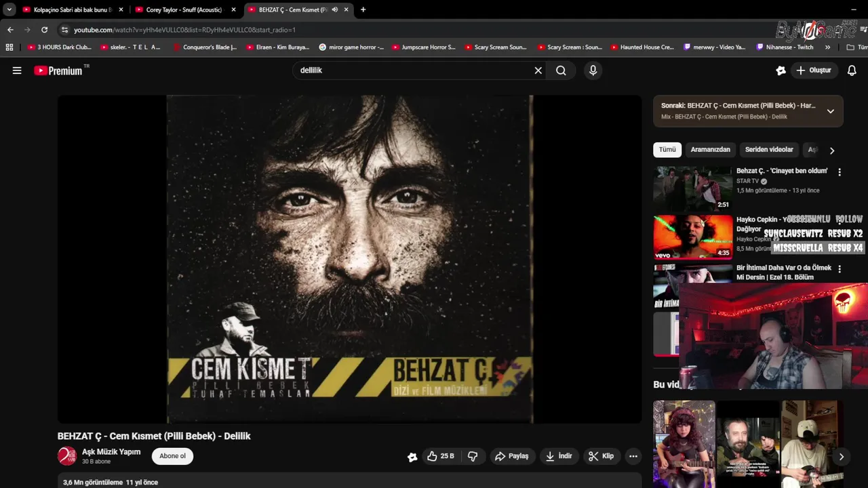Switch to Kolpaçino Sabri abi browser tab

pos(73,9)
